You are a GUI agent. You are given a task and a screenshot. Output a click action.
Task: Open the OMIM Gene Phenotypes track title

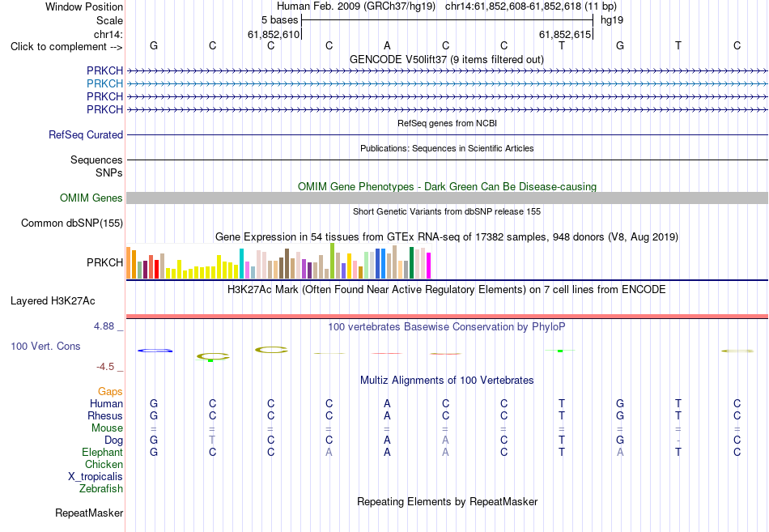[x=447, y=186]
